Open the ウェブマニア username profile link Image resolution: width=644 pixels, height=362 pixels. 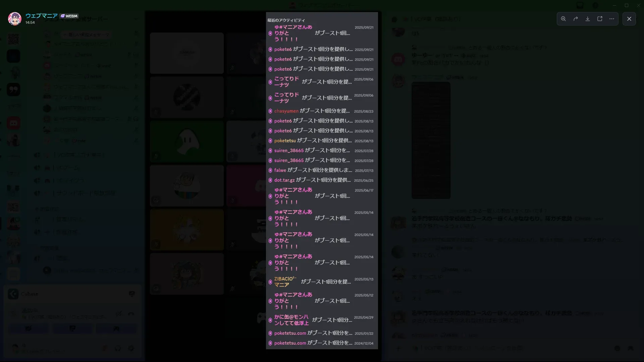pos(41,16)
